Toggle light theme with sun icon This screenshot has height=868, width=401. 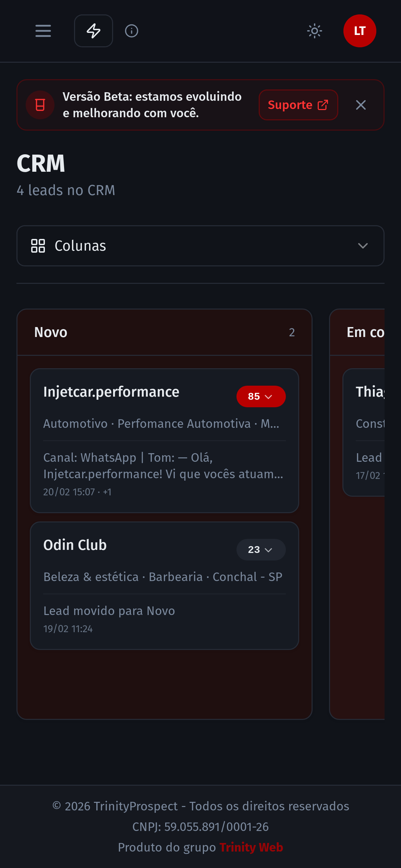pyautogui.click(x=314, y=31)
